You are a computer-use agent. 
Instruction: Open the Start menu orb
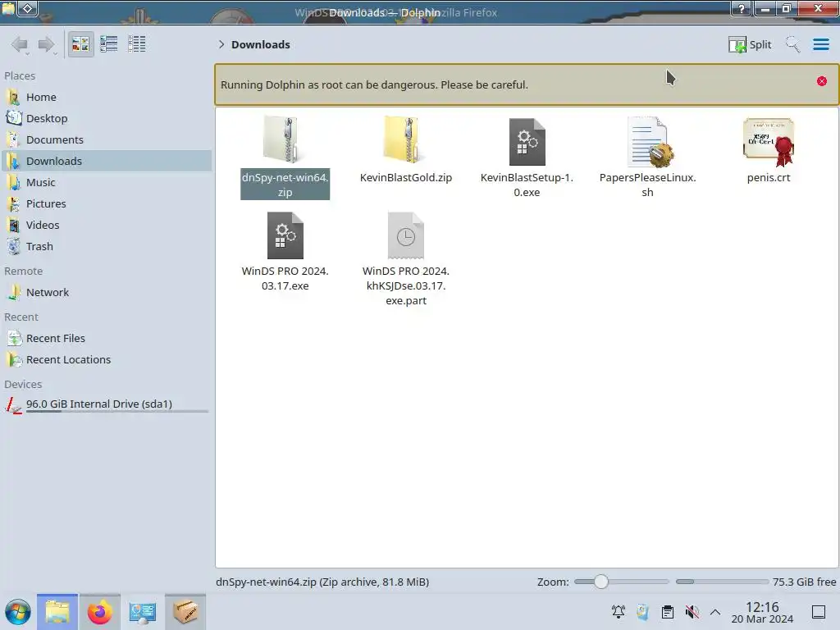18,612
